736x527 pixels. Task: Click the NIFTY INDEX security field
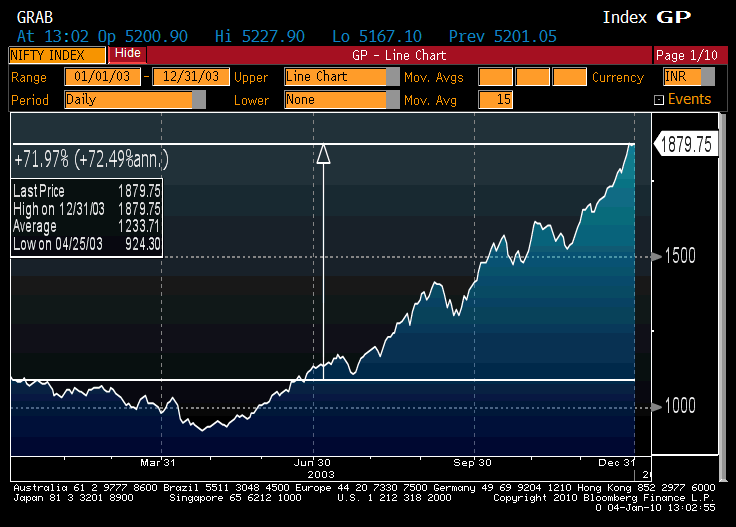(56, 55)
